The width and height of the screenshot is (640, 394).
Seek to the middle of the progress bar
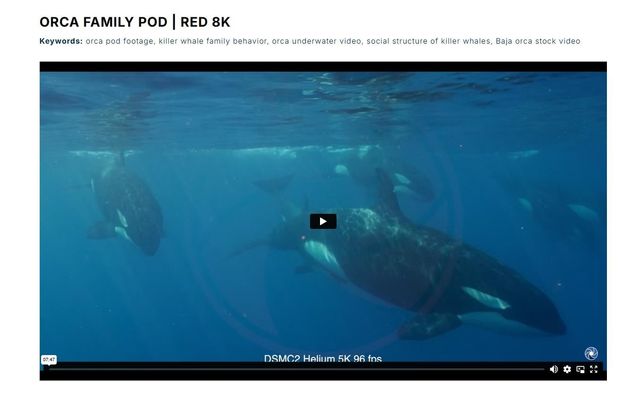(x=294, y=369)
